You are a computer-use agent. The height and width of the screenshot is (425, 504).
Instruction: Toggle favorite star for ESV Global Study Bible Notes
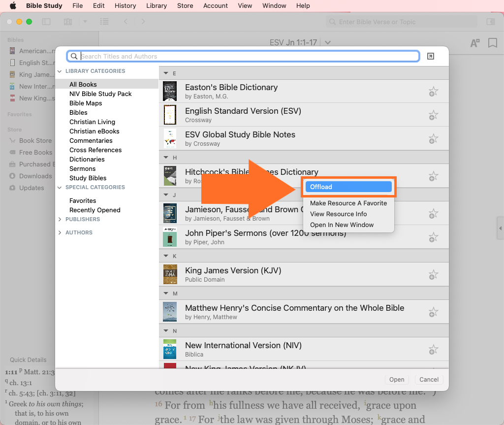click(x=433, y=139)
